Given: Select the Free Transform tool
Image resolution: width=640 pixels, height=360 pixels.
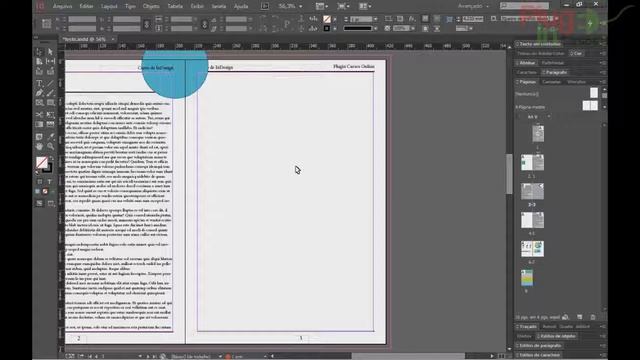Looking at the screenshot, I should (50, 115).
